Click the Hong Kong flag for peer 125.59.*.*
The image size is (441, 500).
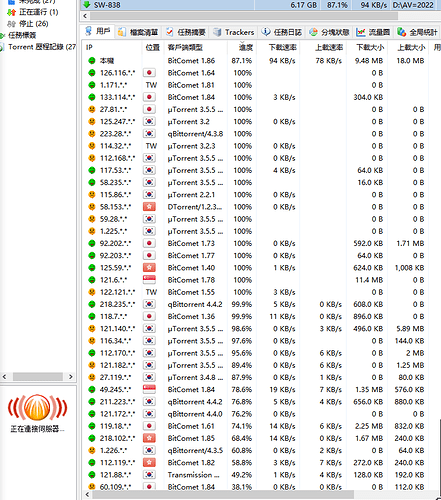(149, 268)
